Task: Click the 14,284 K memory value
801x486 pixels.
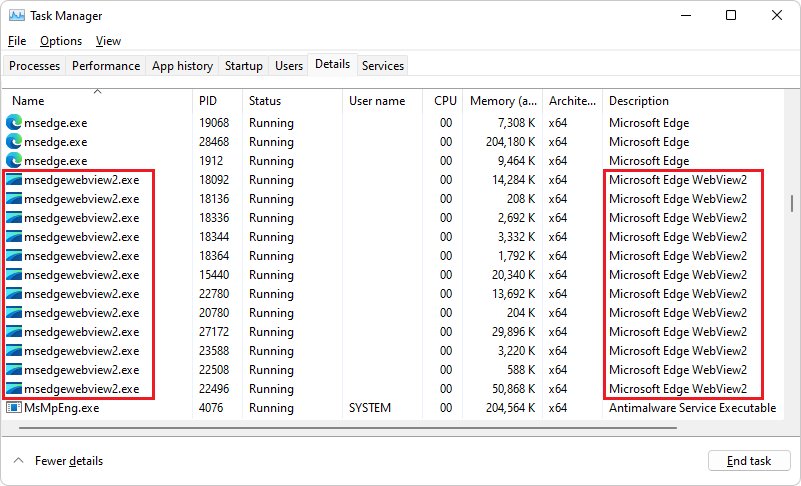Action: pyautogui.click(x=513, y=180)
